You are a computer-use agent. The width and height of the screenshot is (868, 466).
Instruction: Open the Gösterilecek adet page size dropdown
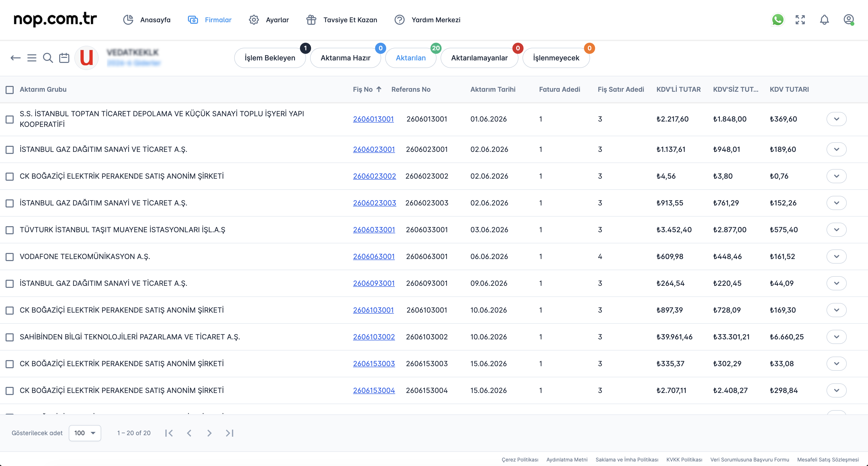(x=85, y=433)
